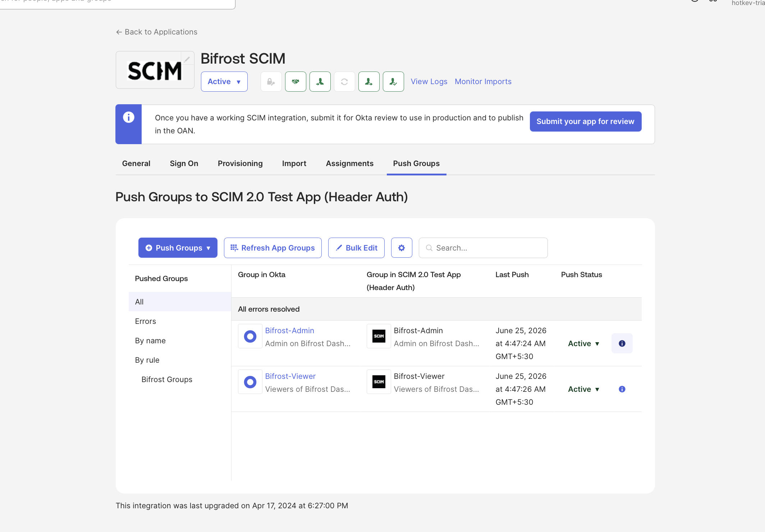765x532 pixels.
Task: Click the user icon with checkmark
Action: [393, 82]
